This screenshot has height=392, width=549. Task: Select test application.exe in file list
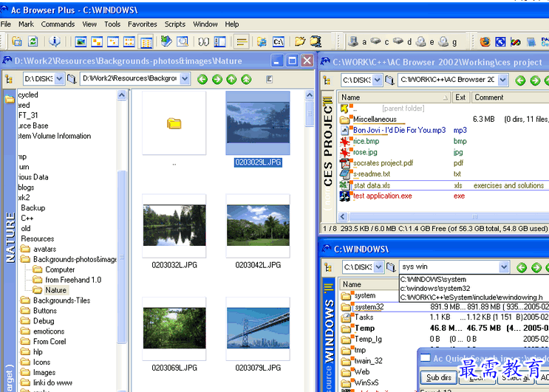[382, 196]
